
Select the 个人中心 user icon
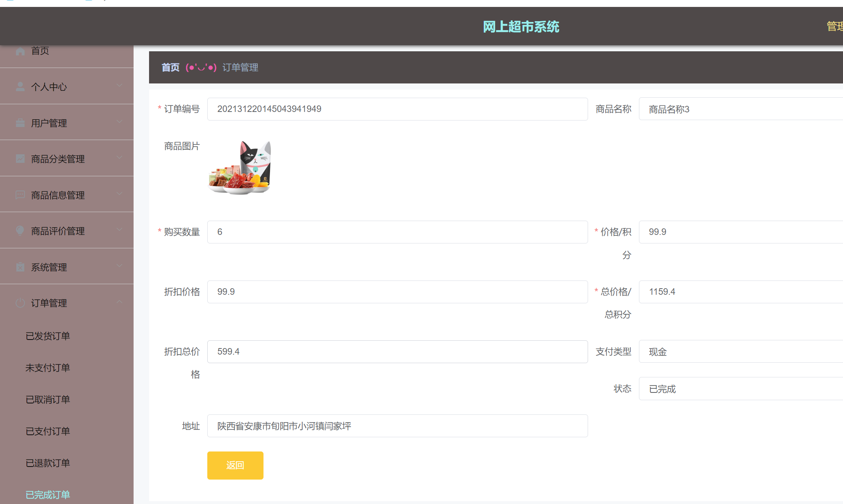[20, 85]
